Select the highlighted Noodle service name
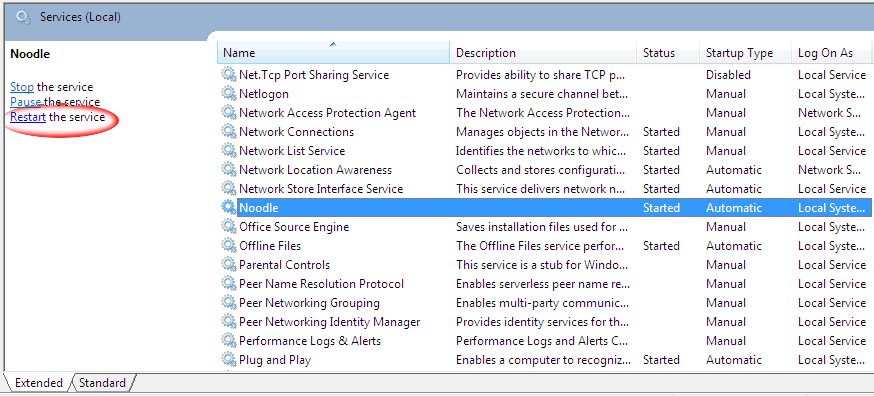874x396 pixels. pos(259,207)
